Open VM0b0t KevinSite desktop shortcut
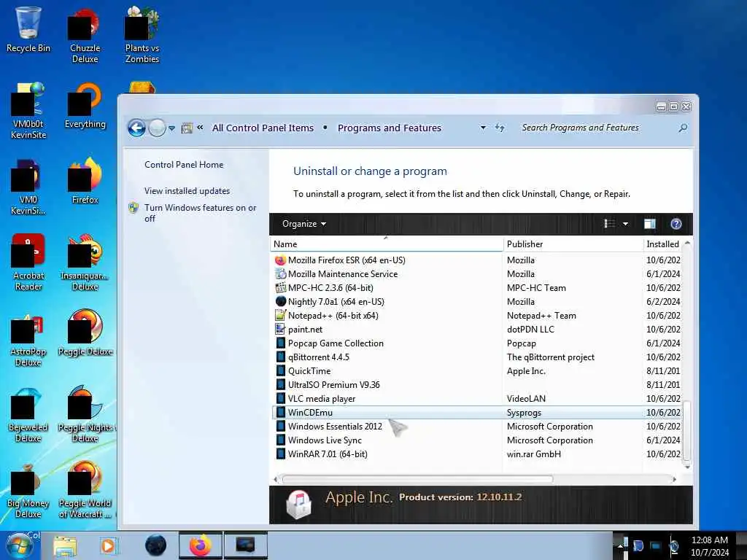The image size is (747, 560). [28, 111]
